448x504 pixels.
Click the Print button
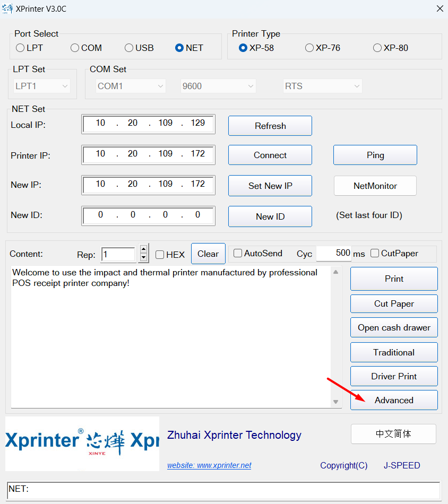click(393, 279)
